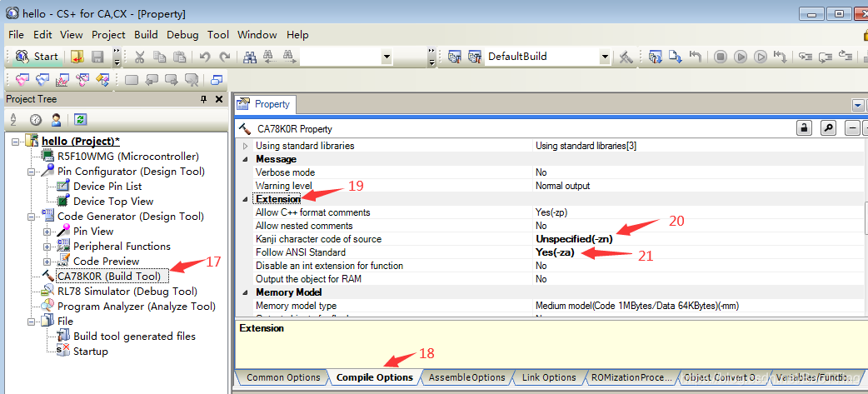Expand the Code Preview tree node
Image resolution: width=868 pixels, height=394 pixels.
pos(47,262)
